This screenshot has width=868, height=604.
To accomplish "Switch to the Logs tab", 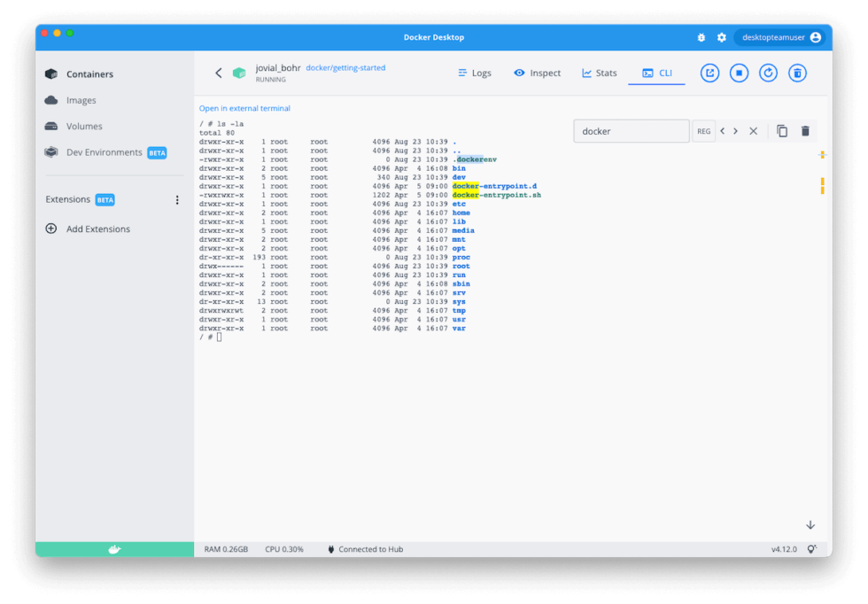I will click(x=475, y=73).
